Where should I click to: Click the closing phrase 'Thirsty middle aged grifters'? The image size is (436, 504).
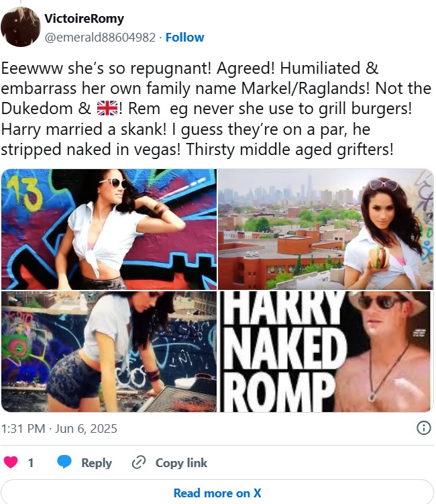click(290, 150)
